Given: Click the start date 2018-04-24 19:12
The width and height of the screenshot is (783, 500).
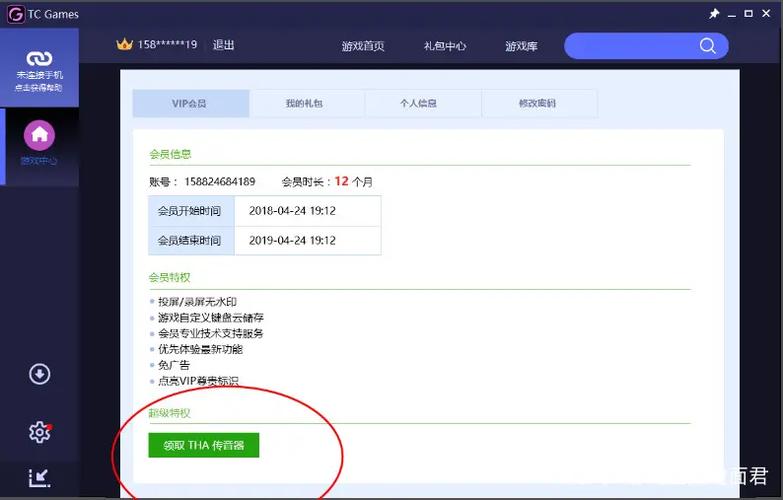Looking at the screenshot, I should (292, 211).
